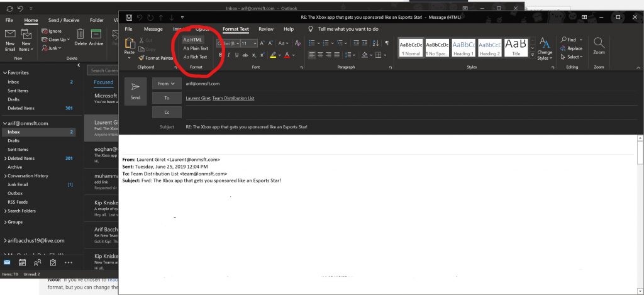Open bullet list dropdown arrow
This screenshot has height=295, width=644.
[318, 43]
